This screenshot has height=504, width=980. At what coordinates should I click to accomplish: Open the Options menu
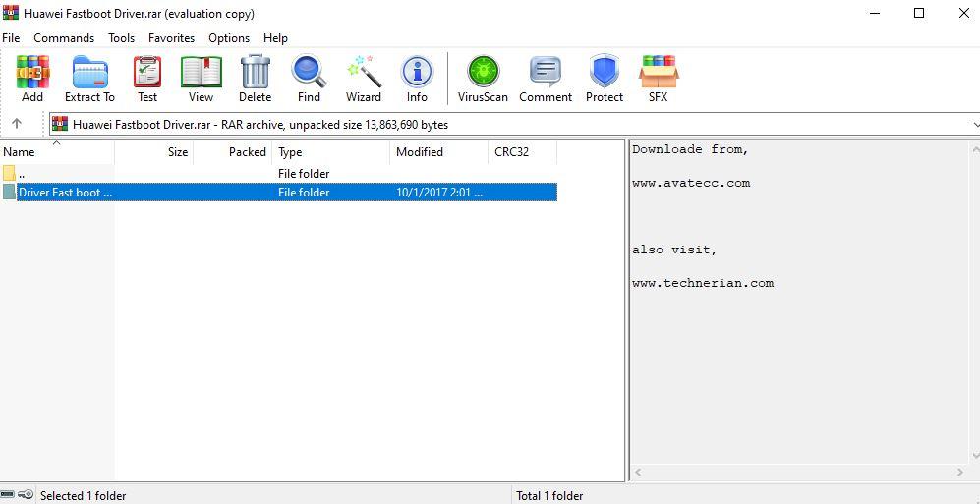tap(229, 38)
